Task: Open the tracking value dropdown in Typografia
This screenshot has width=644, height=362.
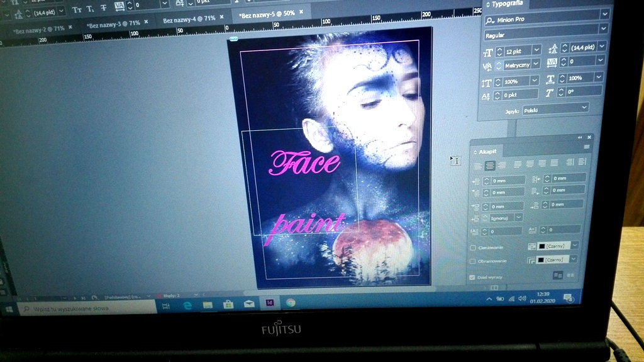Action: point(600,60)
